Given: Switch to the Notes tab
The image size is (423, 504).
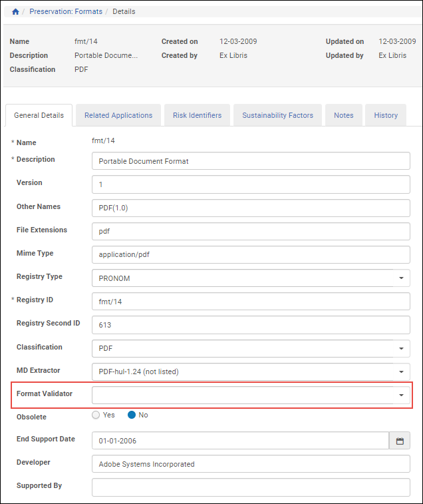Looking at the screenshot, I should [x=343, y=115].
